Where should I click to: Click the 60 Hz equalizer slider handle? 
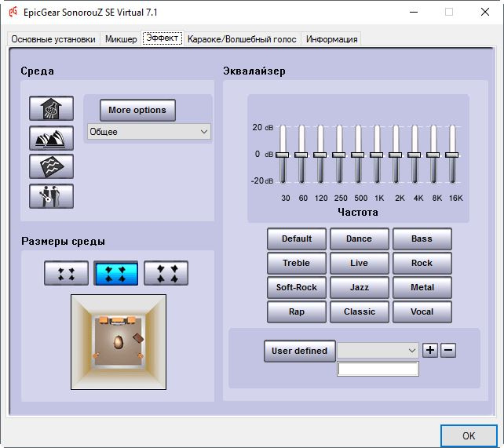(x=301, y=155)
